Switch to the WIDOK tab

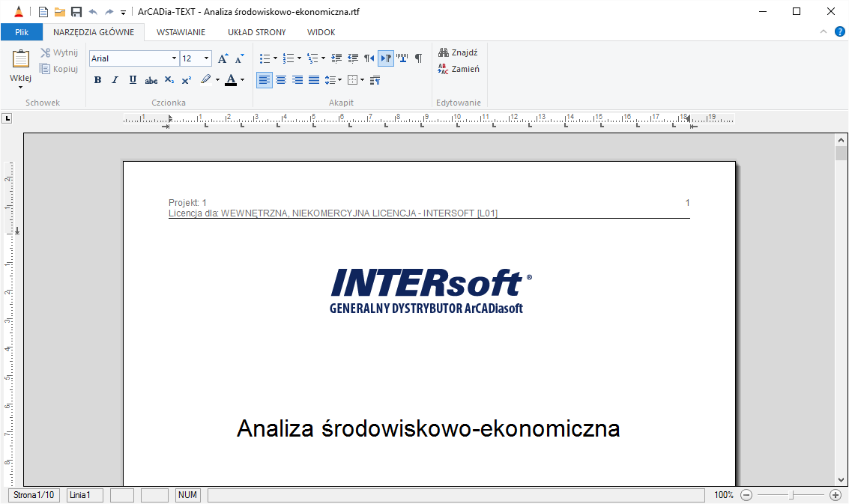321,32
